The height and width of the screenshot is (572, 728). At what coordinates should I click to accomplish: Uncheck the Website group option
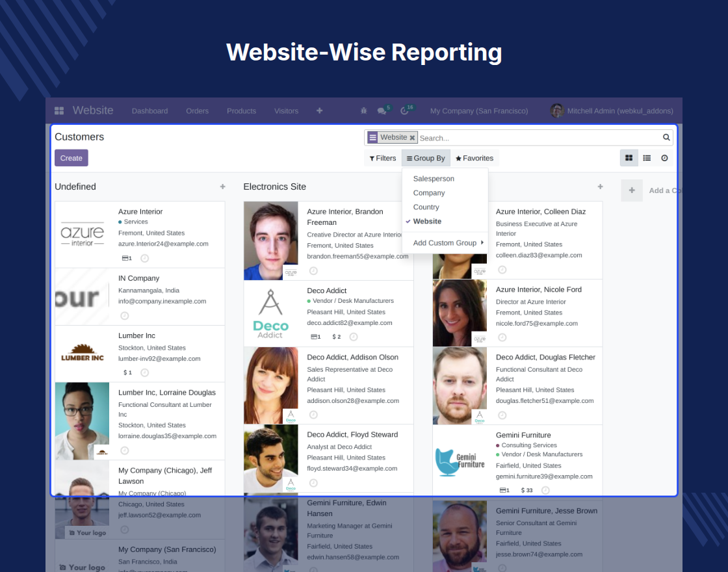click(427, 222)
